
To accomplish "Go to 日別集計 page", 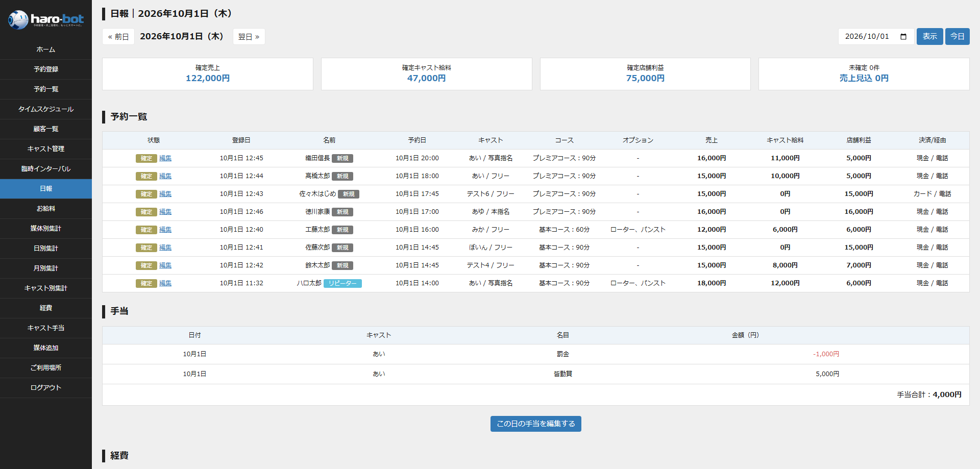I will [x=46, y=249].
